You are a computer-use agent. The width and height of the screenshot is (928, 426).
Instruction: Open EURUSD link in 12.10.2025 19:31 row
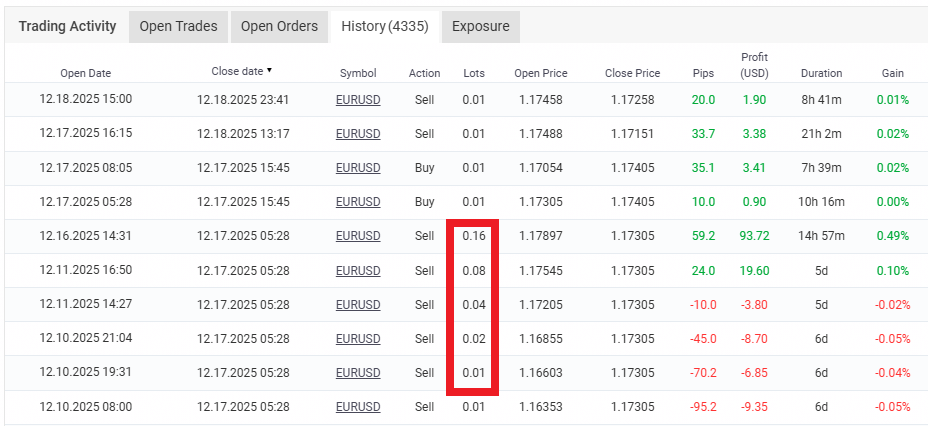[358, 373]
